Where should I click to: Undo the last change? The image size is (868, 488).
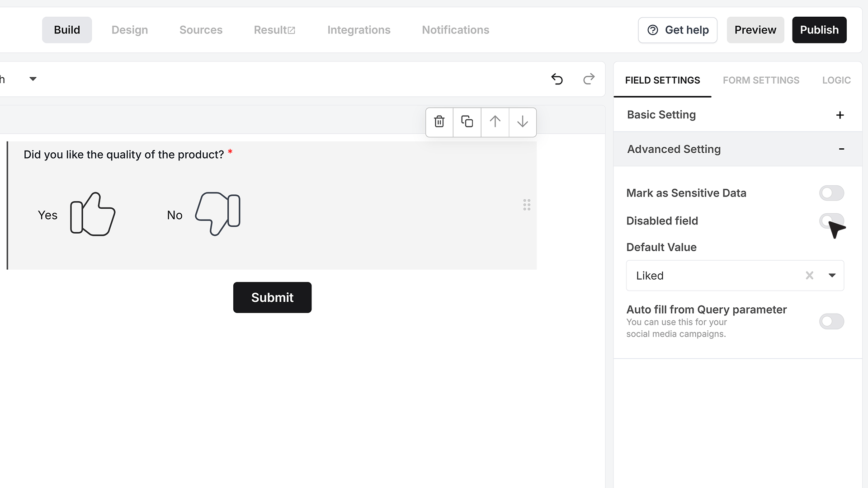pyautogui.click(x=557, y=79)
